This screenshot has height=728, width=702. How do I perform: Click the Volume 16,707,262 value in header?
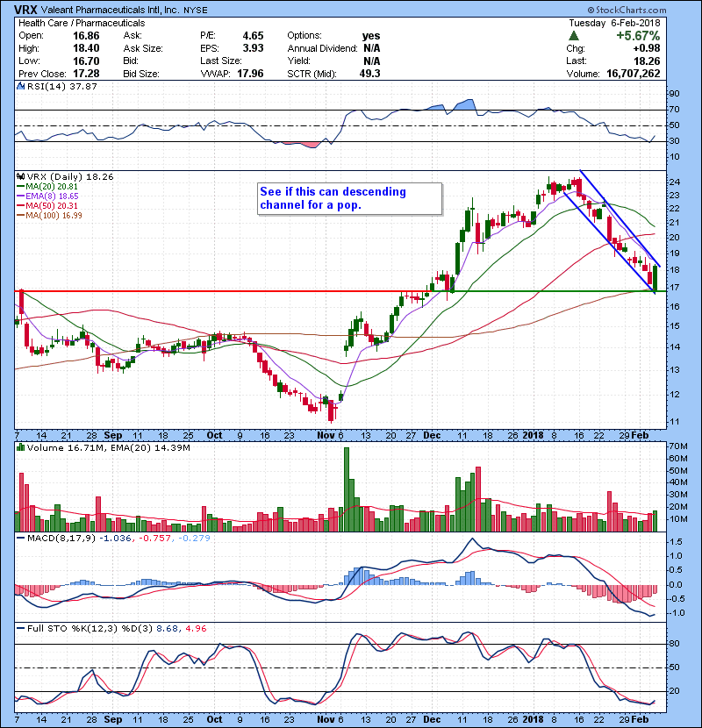[634, 74]
